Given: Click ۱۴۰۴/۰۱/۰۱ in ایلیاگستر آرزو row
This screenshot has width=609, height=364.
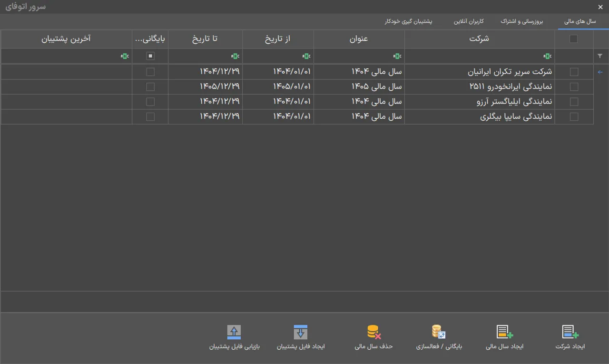Looking at the screenshot, I should click(278, 102).
